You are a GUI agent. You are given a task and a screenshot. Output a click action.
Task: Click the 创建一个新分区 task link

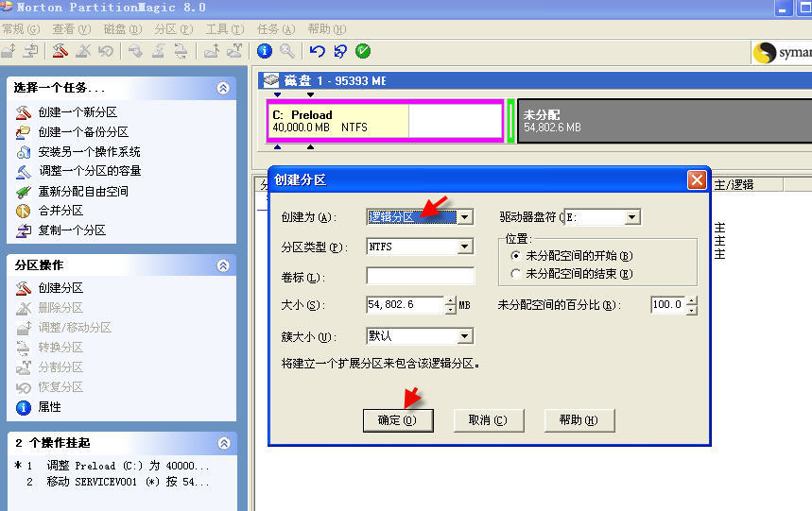coord(78,112)
